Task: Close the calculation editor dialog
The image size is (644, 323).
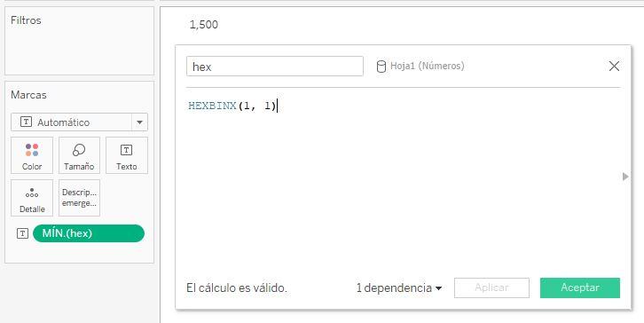Action: [x=614, y=67]
